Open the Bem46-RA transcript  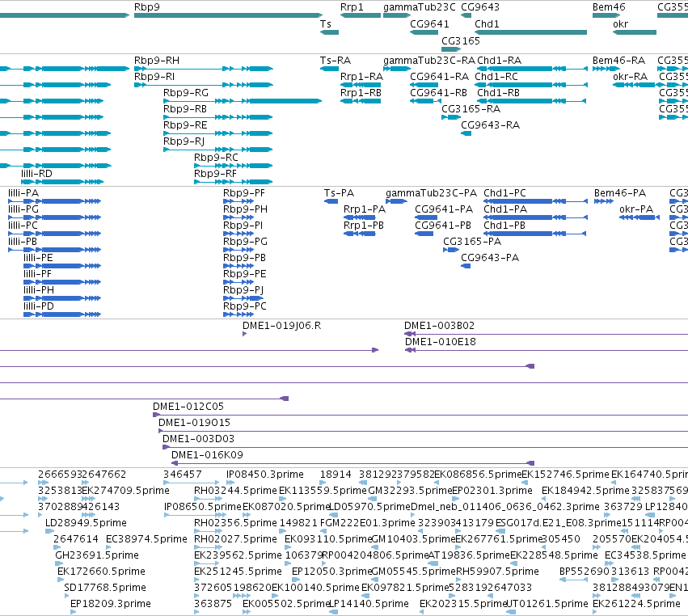tap(618, 60)
